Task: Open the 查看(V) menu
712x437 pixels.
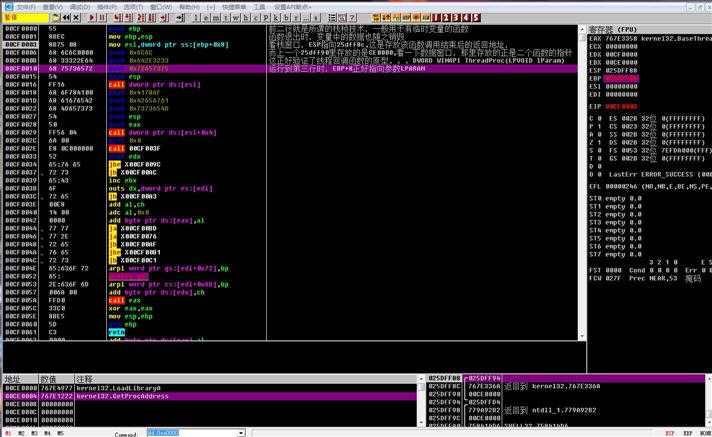Action: pyautogui.click(x=53, y=7)
